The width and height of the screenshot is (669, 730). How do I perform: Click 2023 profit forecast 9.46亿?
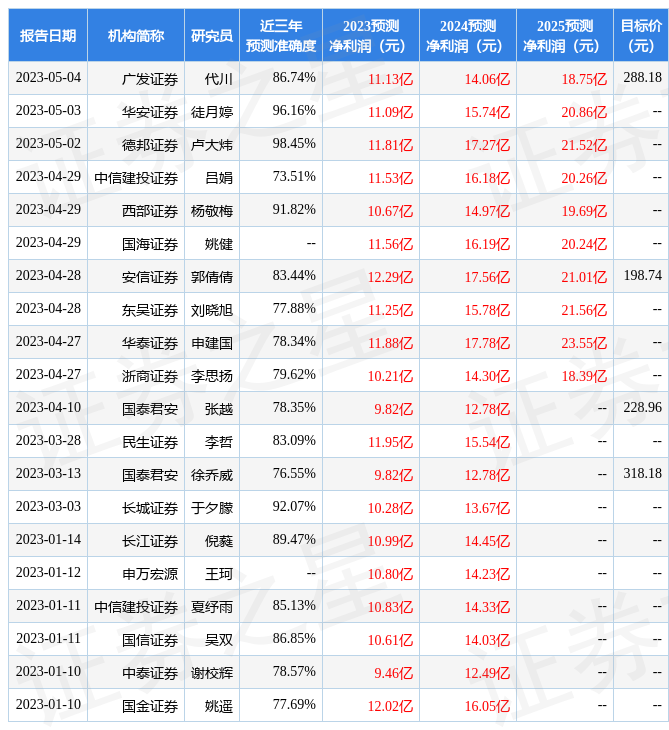click(x=394, y=674)
